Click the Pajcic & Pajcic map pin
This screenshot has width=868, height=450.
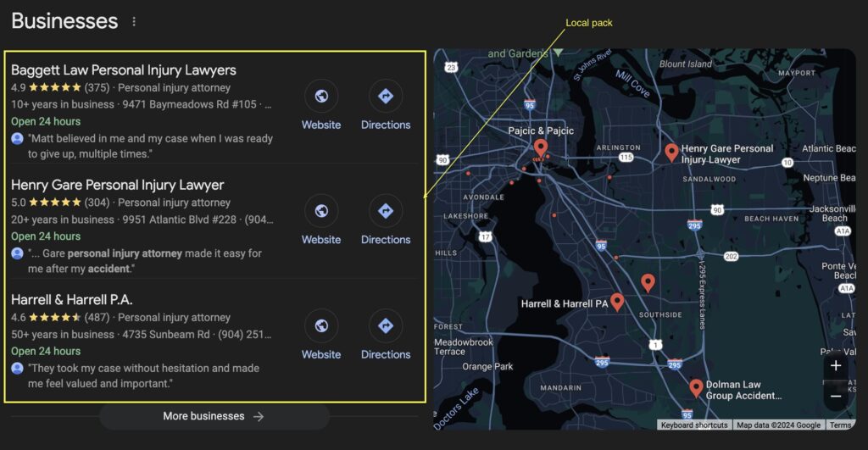pos(540,147)
